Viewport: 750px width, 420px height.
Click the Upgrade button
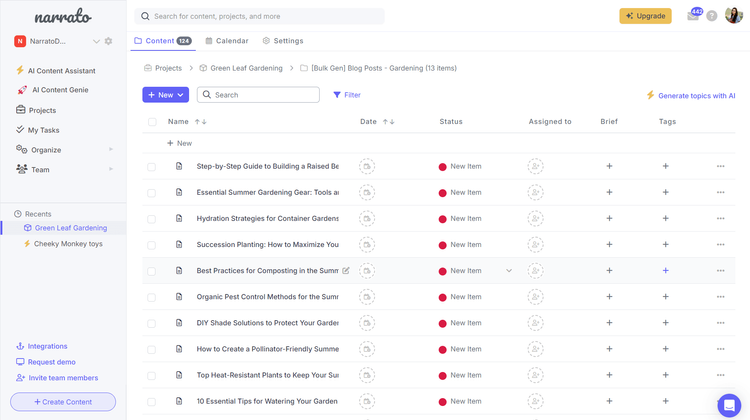[x=645, y=16]
